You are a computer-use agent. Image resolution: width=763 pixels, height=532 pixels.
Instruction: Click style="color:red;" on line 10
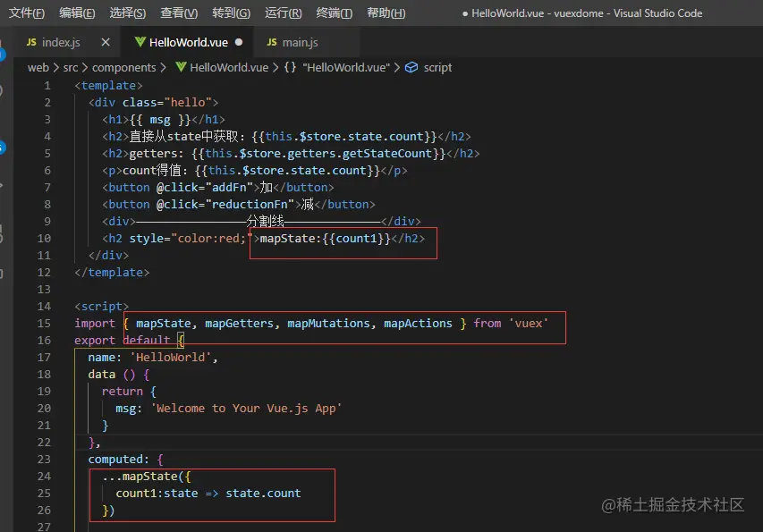click(x=191, y=239)
